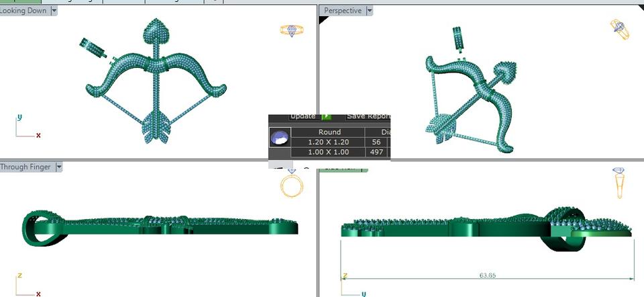The height and width of the screenshot is (297, 644).
Task: Click the front-view ring icon in Through Finger viewport
Action: click(292, 183)
